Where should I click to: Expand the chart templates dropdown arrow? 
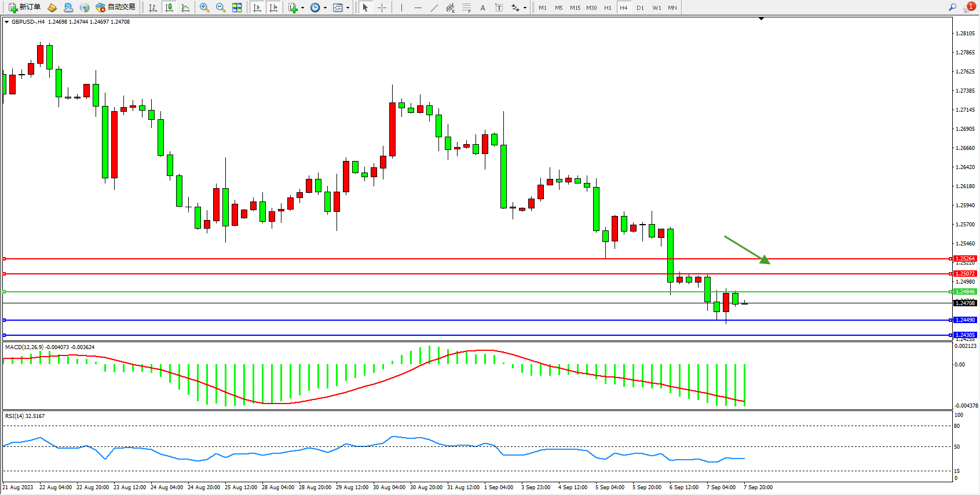click(x=348, y=8)
